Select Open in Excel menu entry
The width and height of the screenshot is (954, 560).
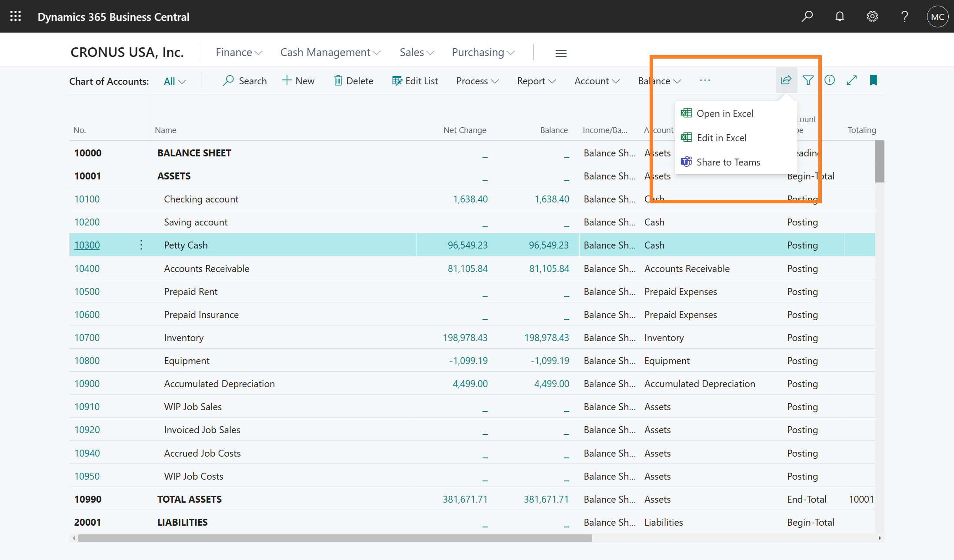725,113
